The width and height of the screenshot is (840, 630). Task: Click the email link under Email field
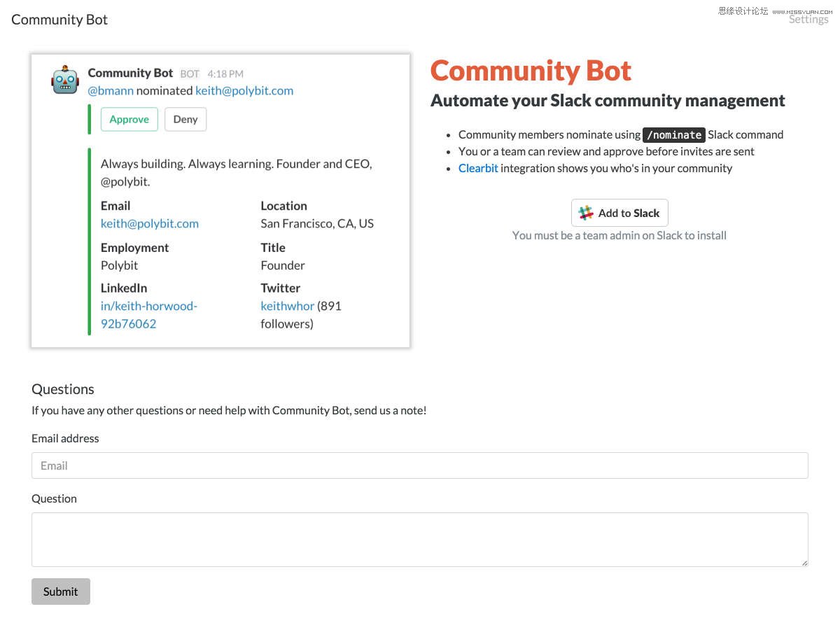click(150, 223)
